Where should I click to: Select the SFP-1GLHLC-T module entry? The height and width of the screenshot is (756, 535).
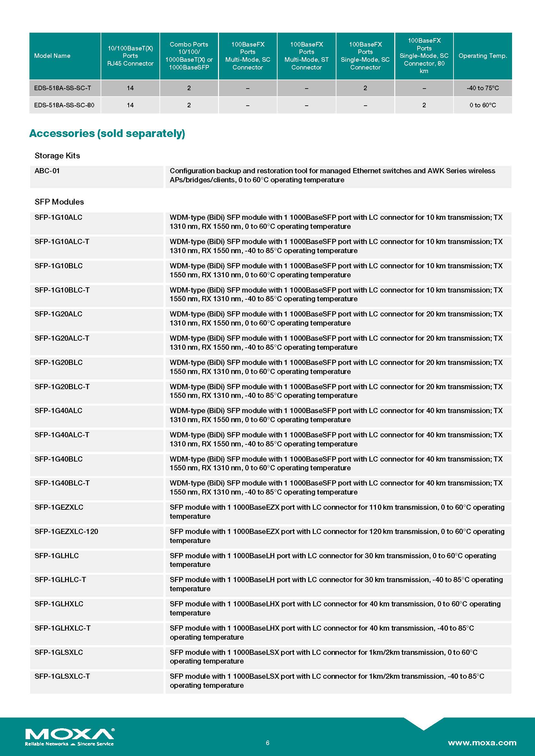click(60, 580)
